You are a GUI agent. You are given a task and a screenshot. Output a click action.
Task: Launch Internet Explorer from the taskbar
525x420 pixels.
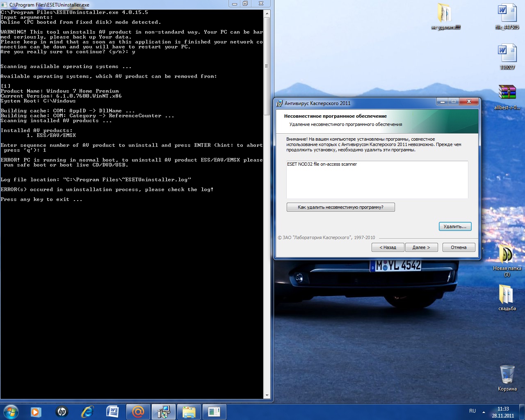(x=87, y=411)
